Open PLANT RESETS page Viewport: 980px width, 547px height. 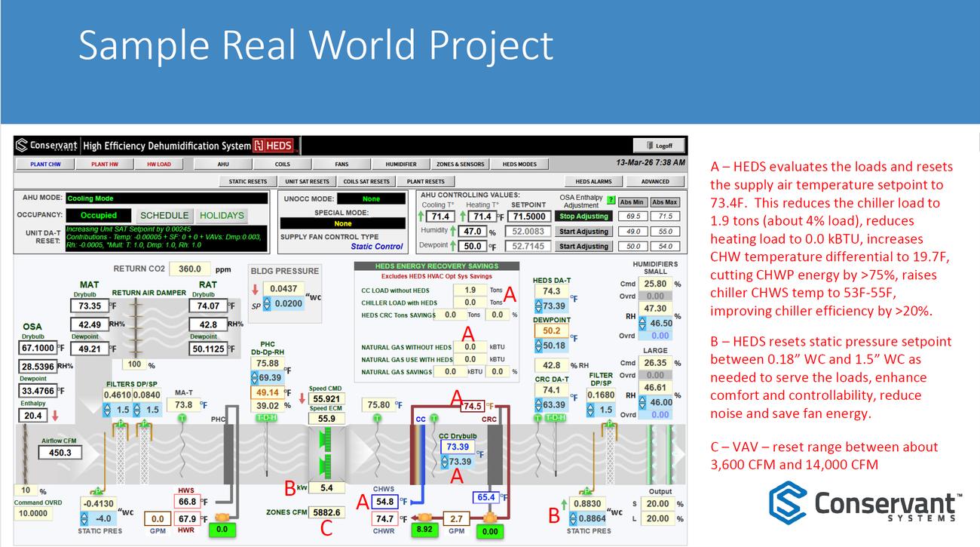(x=425, y=181)
